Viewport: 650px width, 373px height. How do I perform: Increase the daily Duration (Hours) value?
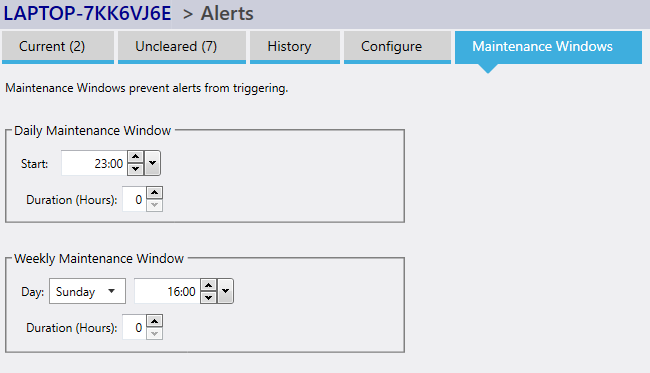coord(155,193)
